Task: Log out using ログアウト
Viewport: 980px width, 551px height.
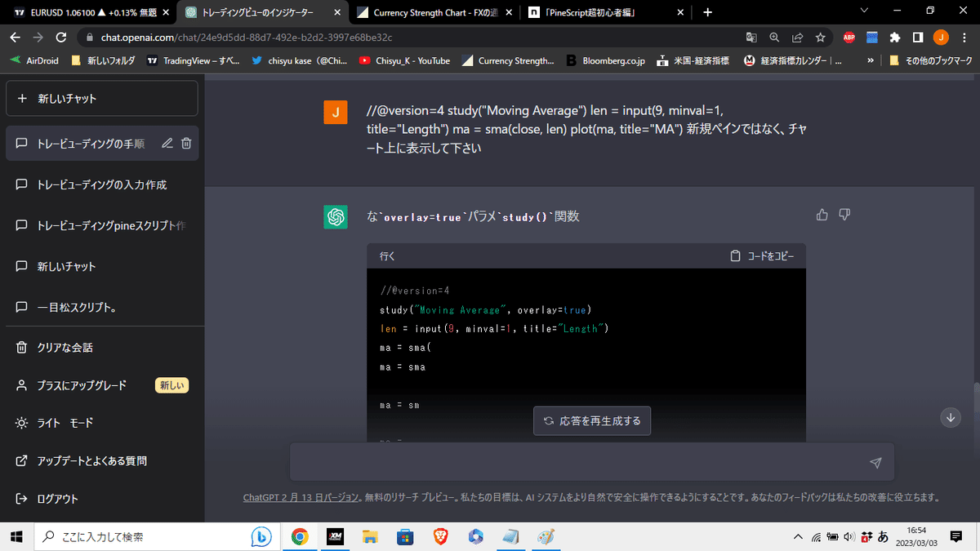Action: tap(101, 499)
